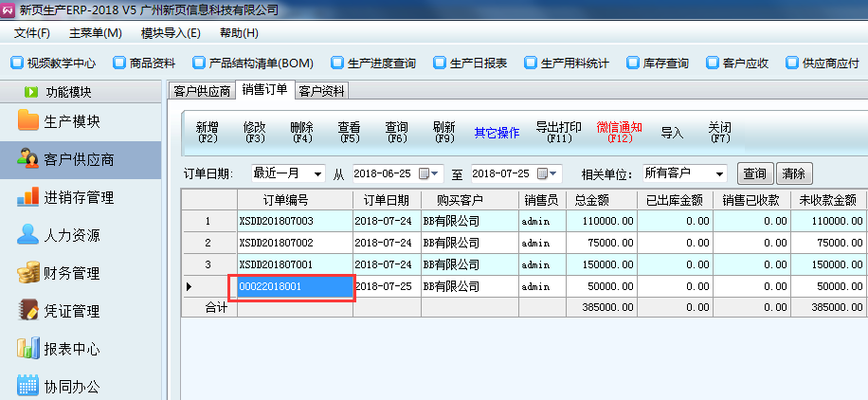
Task: Toggle the 生产进度查询 checkbox
Action: point(337,64)
